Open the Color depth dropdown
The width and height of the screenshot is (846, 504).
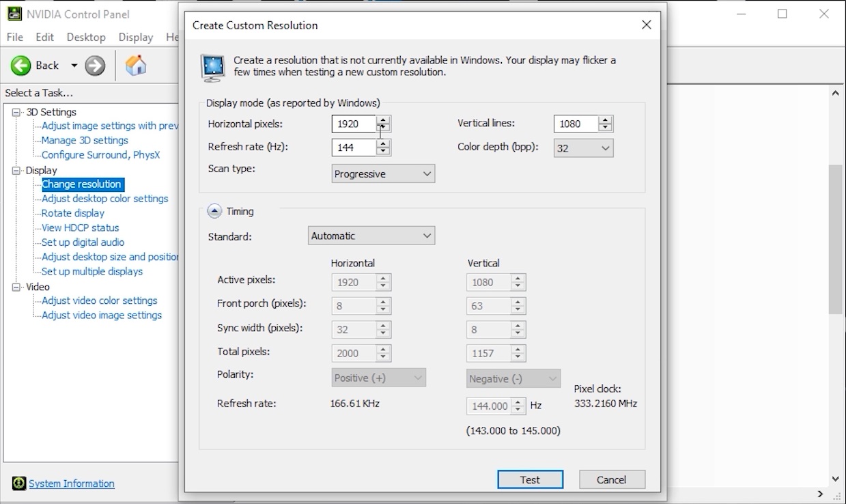[x=583, y=148]
